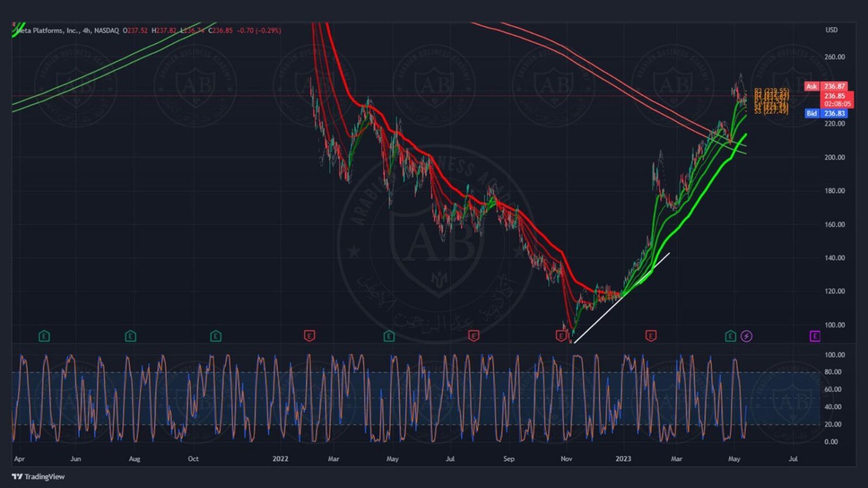Click the purple lightning event marker
The width and height of the screenshot is (868, 488).
746,336
